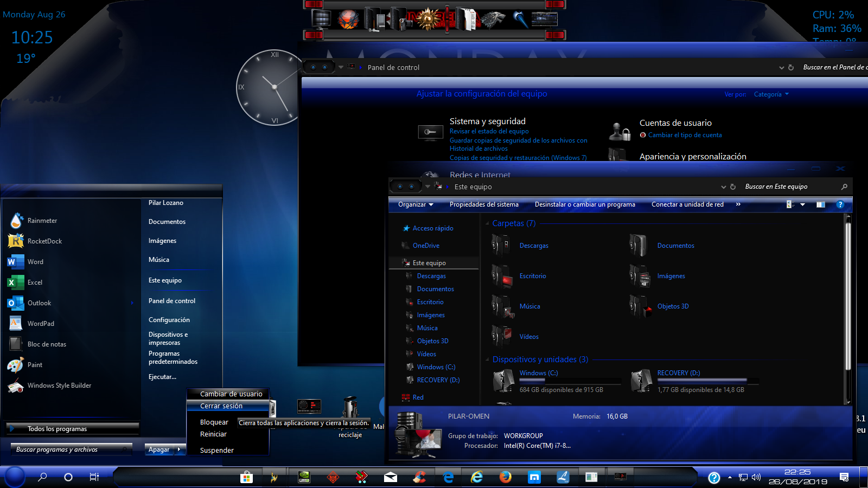The width and height of the screenshot is (868, 488).
Task: Open Rainmeter from the start menu
Action: (x=42, y=220)
